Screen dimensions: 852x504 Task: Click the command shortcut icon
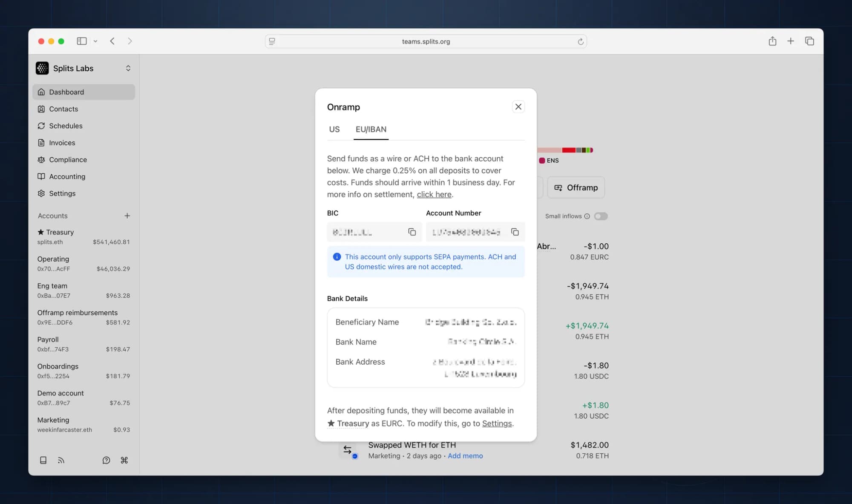124,460
